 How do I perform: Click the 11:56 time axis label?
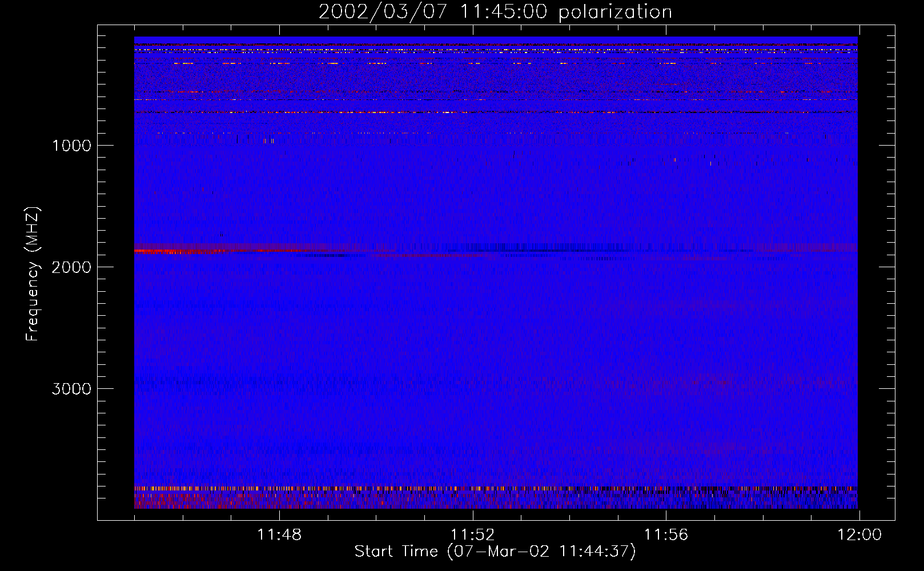tap(666, 535)
